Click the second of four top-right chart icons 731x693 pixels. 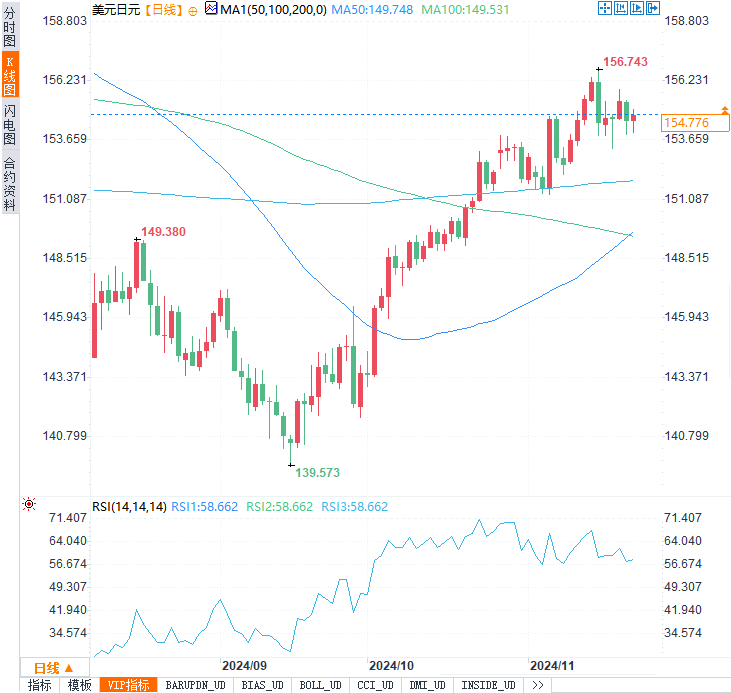[621, 8]
